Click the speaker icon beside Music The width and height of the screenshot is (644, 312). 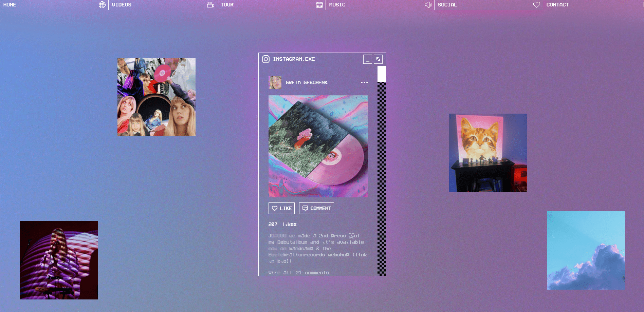pyautogui.click(x=428, y=5)
